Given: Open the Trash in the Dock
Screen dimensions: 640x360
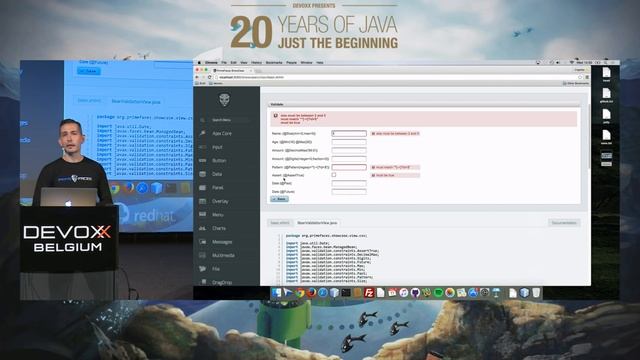Looking at the screenshot, I should click(x=536, y=293).
